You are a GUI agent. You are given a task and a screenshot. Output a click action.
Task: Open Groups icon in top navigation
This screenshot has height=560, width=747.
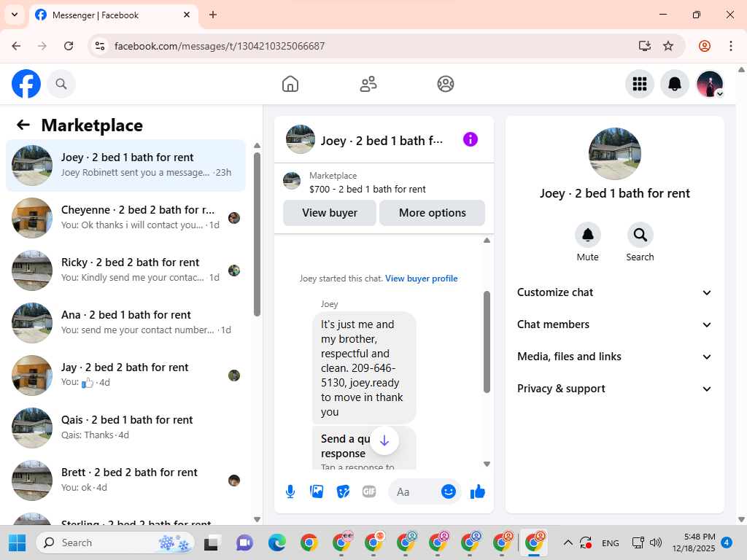coord(446,84)
